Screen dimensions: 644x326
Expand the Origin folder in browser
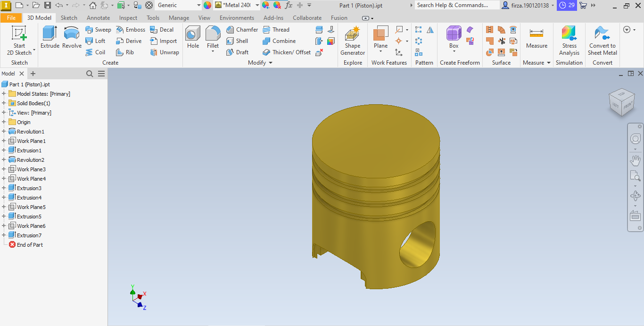[x=4, y=122]
